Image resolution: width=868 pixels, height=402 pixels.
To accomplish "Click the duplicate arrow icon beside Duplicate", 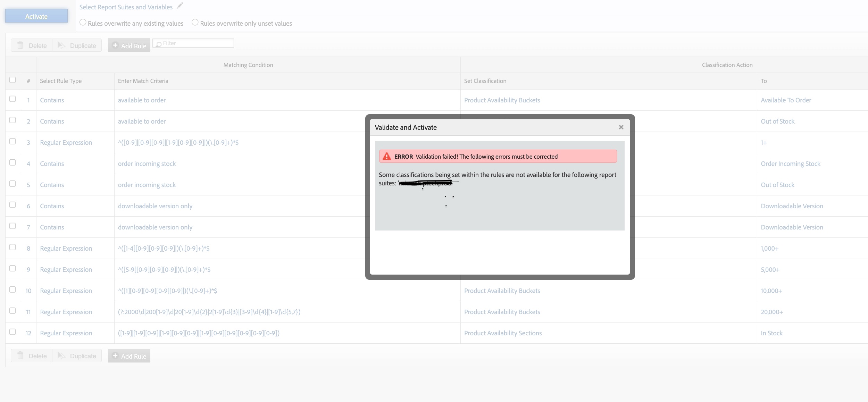I will click(x=61, y=45).
